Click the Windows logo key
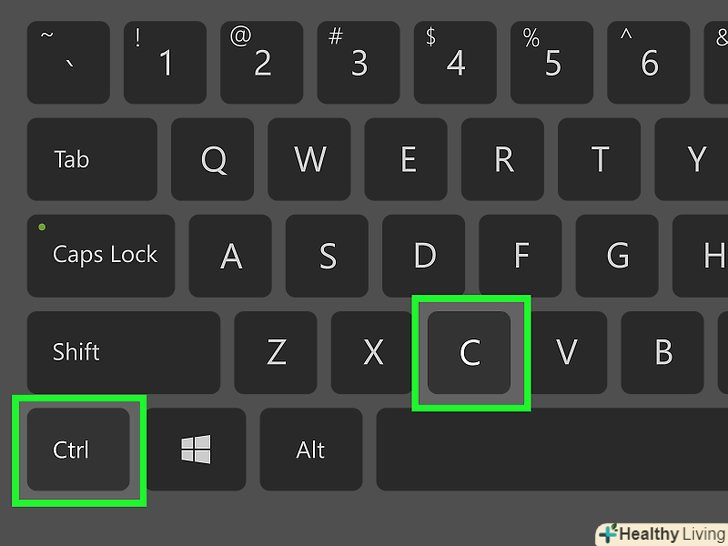Screen dimensions: 728x546 [x=196, y=449]
